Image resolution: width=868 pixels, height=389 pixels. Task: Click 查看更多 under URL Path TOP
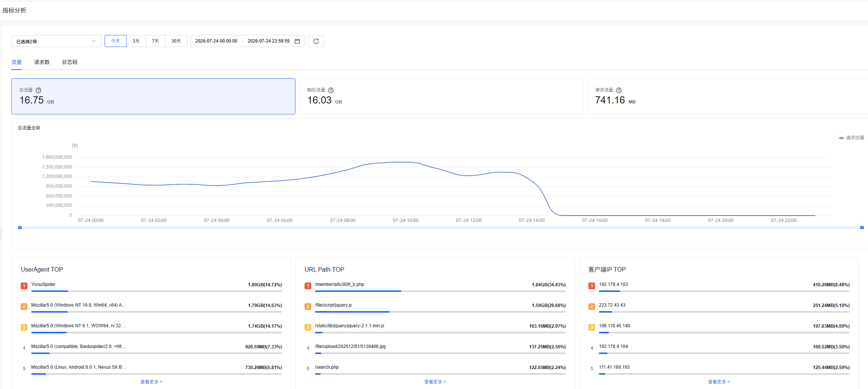point(435,381)
